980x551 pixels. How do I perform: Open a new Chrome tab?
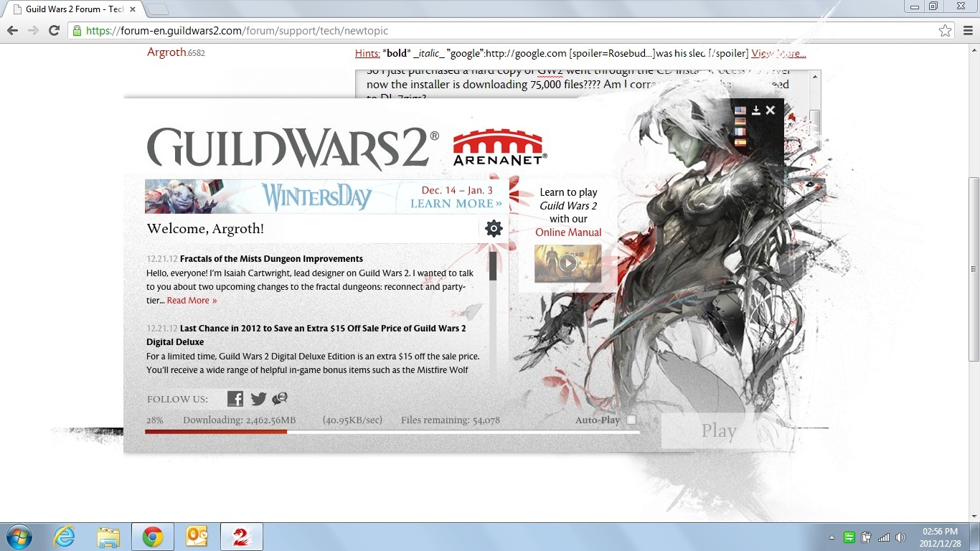tap(157, 9)
